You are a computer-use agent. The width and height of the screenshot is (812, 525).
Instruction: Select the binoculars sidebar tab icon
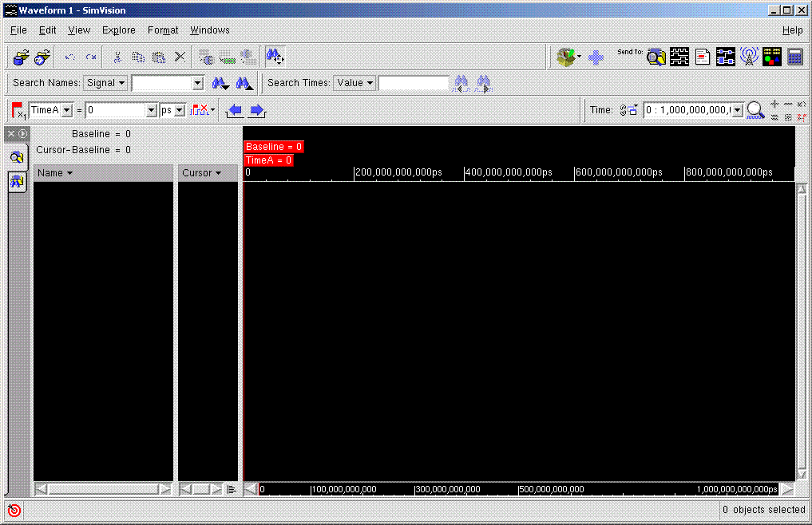17,182
